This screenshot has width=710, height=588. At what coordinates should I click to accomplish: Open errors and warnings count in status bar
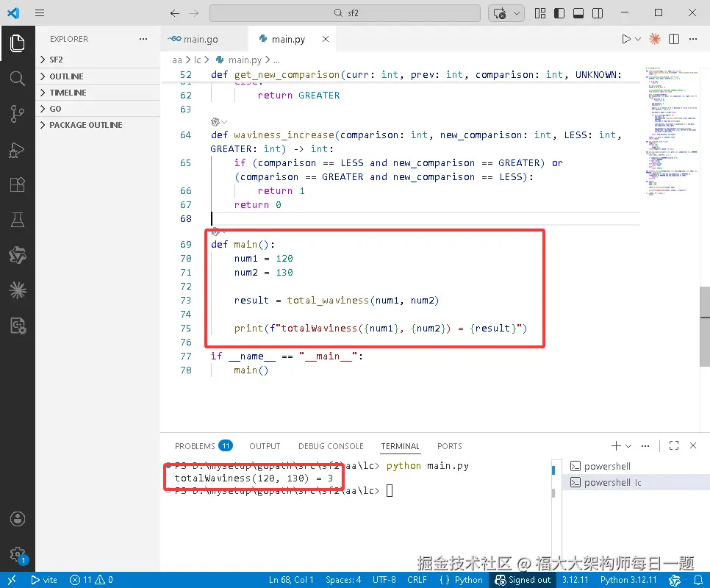(x=91, y=580)
